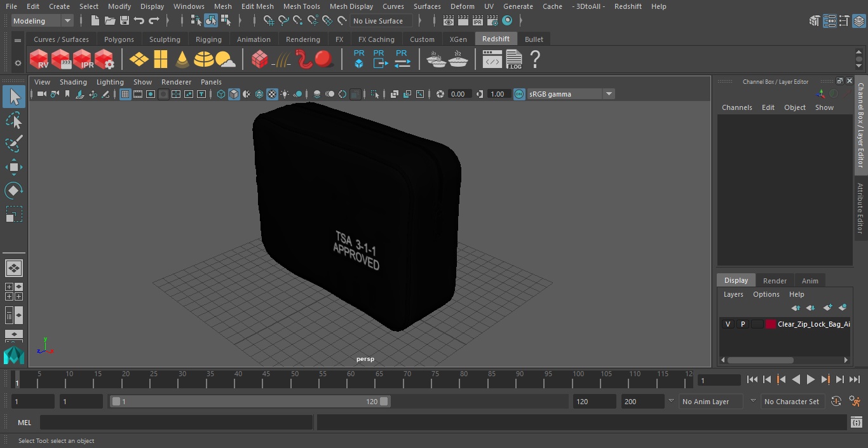Toggle the viewport grid display button
Screen dimensions: 868x448
pyautogui.click(x=125, y=94)
